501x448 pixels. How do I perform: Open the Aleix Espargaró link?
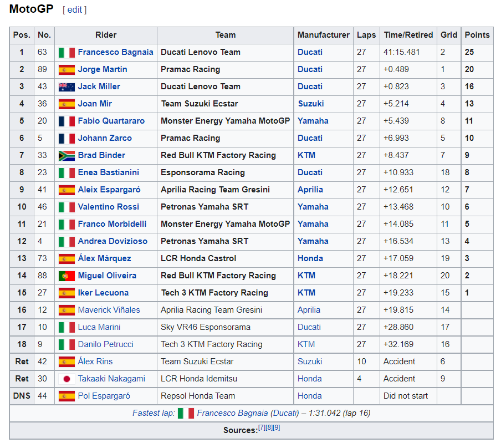[109, 190]
